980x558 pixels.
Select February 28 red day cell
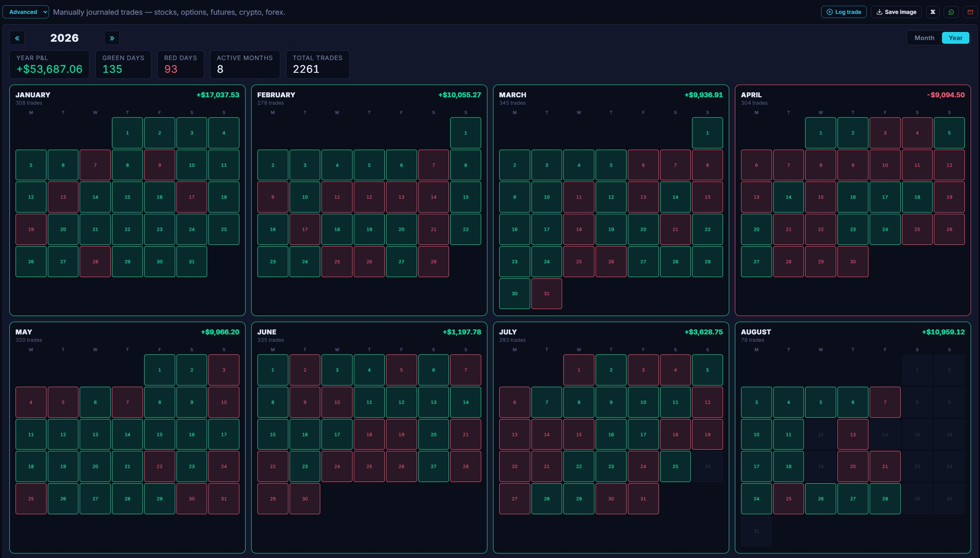433,262
